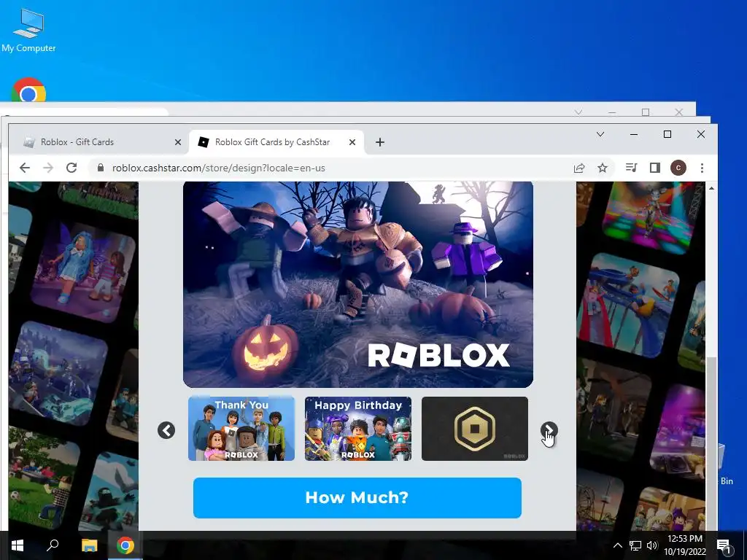Show previous card designs with left arrow

click(x=166, y=430)
